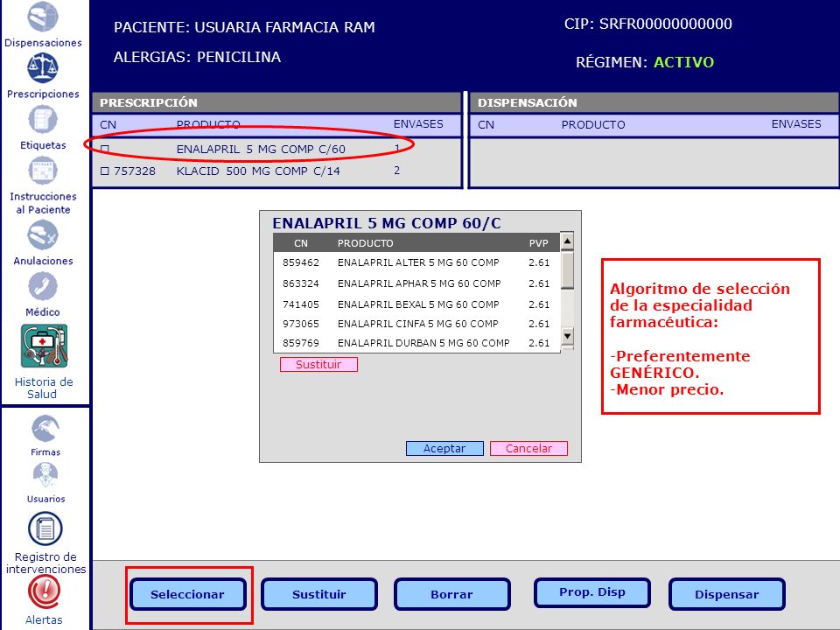Viewport: 840px width, 630px height.
Task: Click the PRODUCTO header in the dialog list
Action: [366, 243]
